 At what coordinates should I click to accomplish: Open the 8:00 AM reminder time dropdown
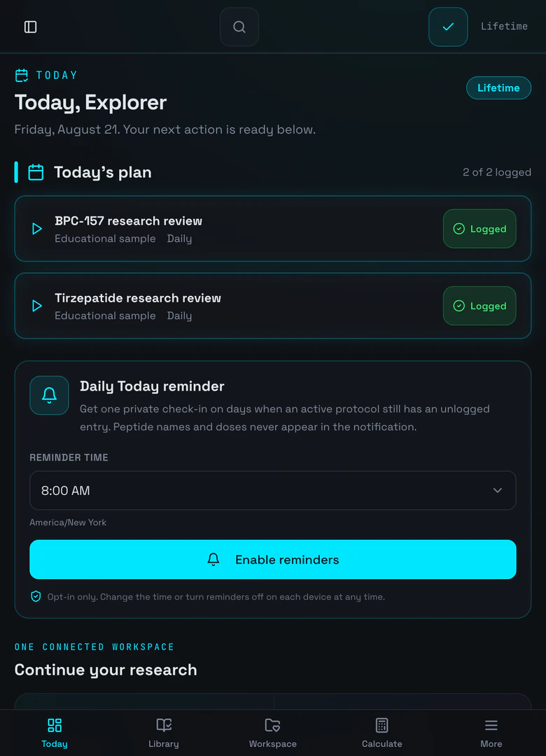click(x=273, y=490)
